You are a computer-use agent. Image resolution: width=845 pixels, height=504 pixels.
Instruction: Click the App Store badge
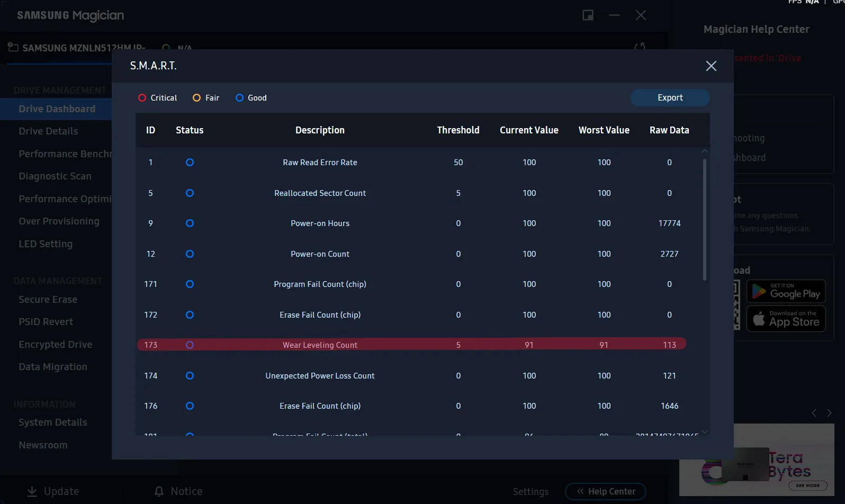click(786, 319)
